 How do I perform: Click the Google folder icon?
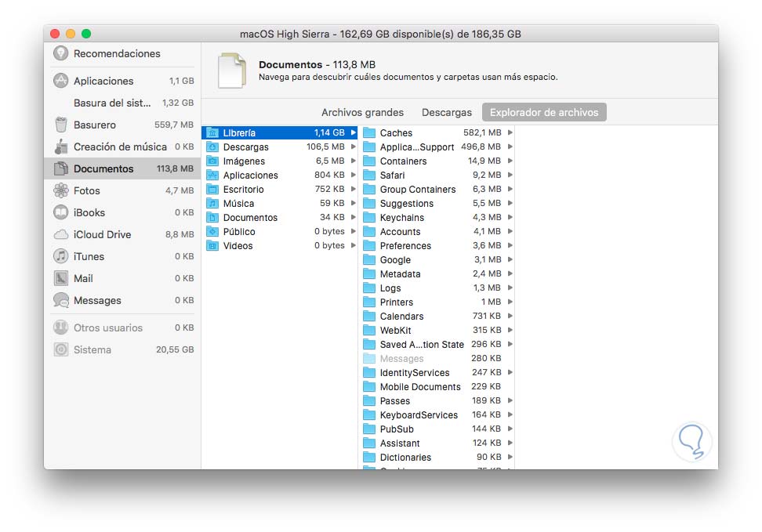coord(369,259)
